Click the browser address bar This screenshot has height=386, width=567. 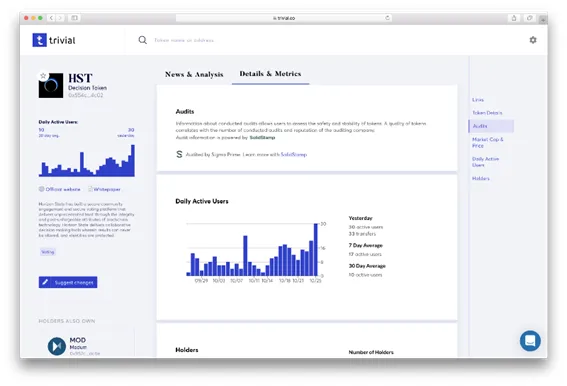(284, 18)
